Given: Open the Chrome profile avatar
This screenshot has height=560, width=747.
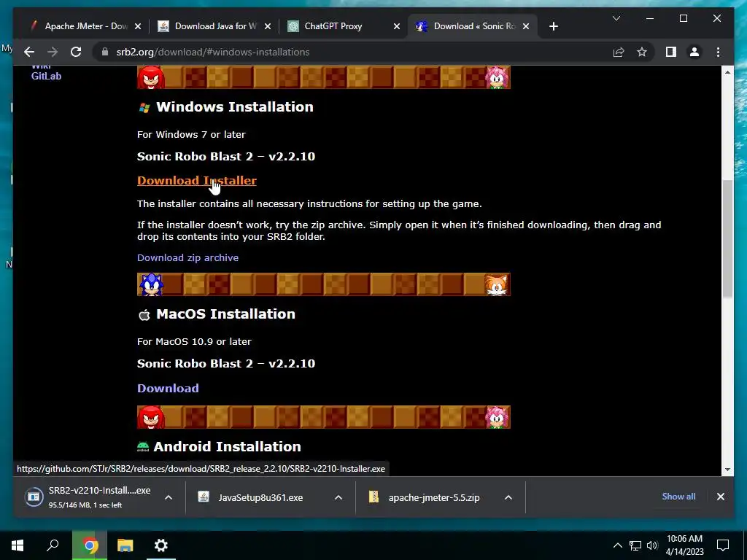Looking at the screenshot, I should tap(694, 52).
